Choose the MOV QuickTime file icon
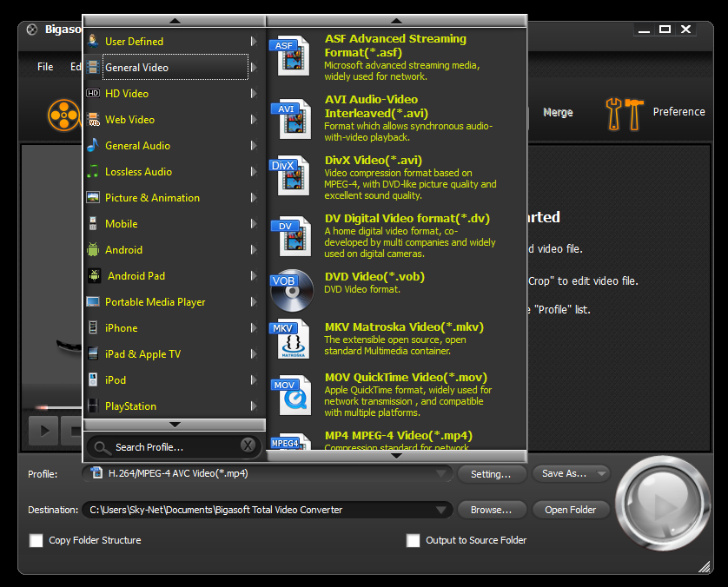 coord(291,395)
